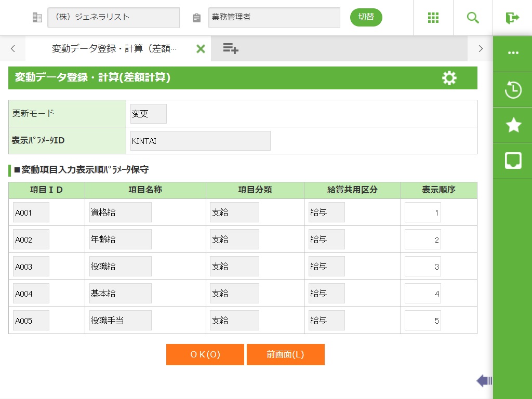Image resolution: width=532 pixels, height=399 pixels.
Task: Open favorites star icon in sidebar
Action: [x=513, y=125]
